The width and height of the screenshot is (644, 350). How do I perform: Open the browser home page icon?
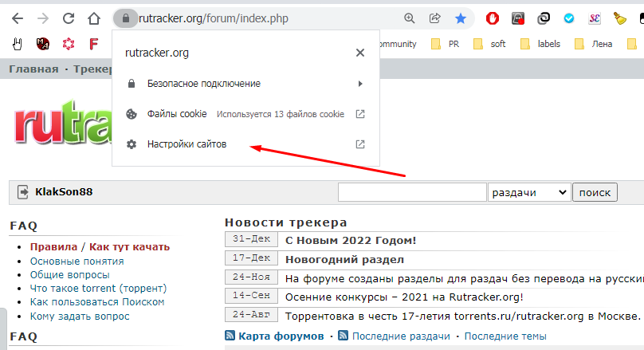point(94,18)
